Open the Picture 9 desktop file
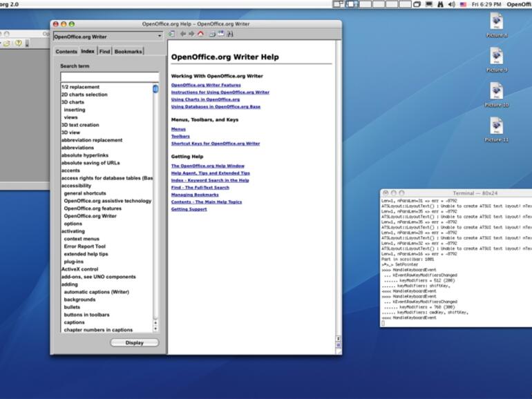This screenshot has width=532, height=399. [x=496, y=57]
